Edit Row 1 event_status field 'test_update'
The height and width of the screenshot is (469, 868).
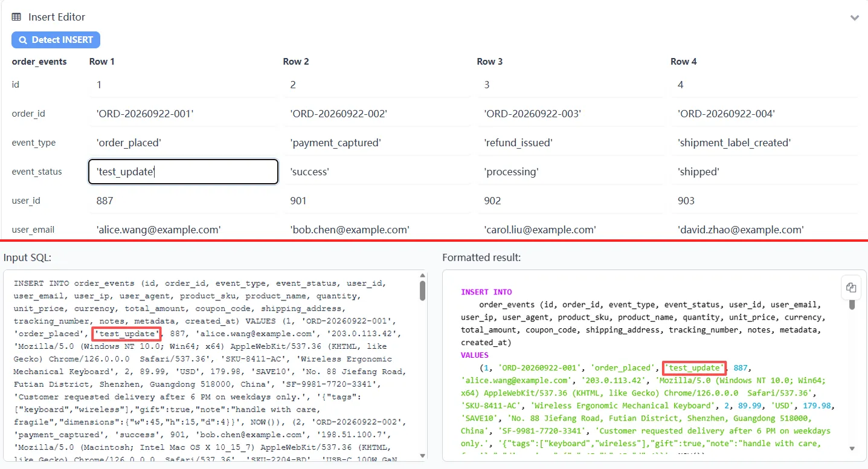184,172
